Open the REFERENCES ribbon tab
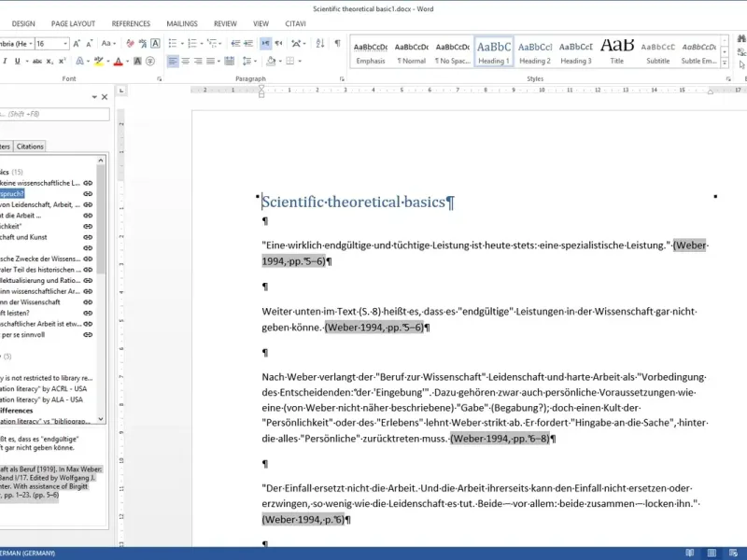747x560 pixels. 131,24
